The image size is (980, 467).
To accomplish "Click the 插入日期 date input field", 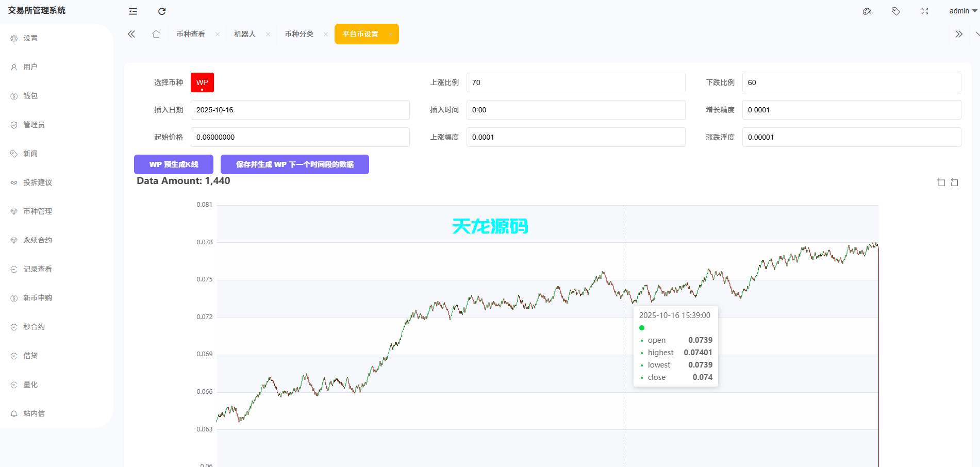I will pos(299,109).
